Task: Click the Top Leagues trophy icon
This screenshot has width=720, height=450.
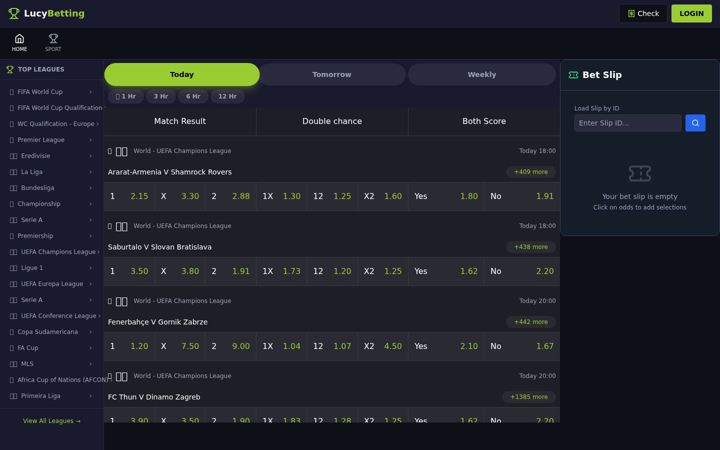Action: click(x=10, y=69)
